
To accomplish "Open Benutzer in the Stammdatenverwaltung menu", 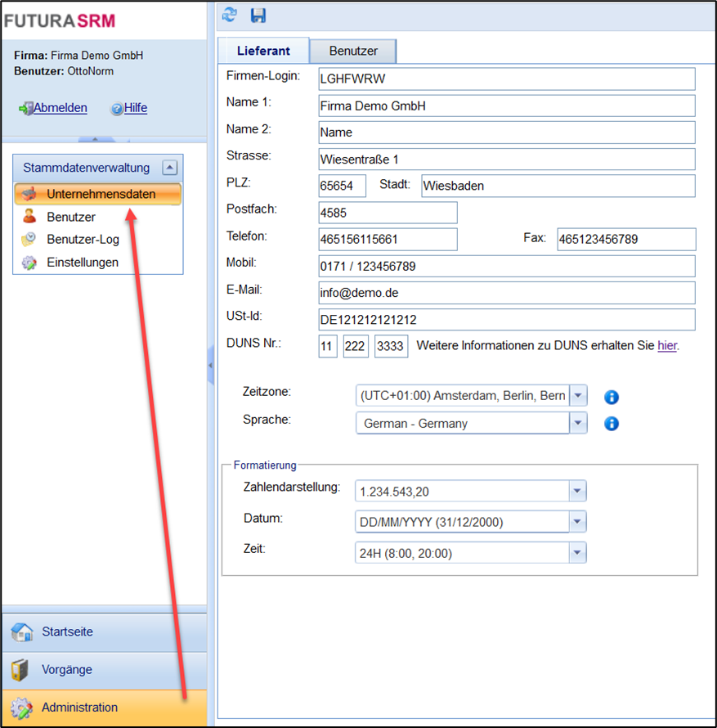I will coord(70,217).
